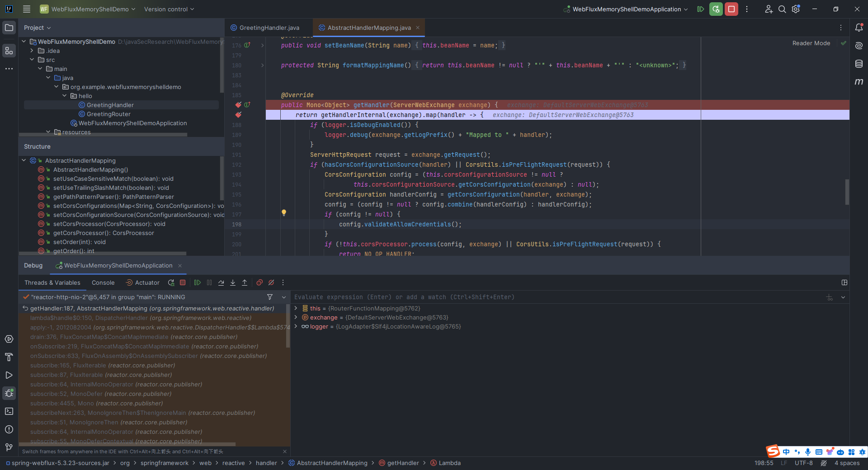Open project name WebFluxMemoryShellDemo dropdown

point(88,9)
